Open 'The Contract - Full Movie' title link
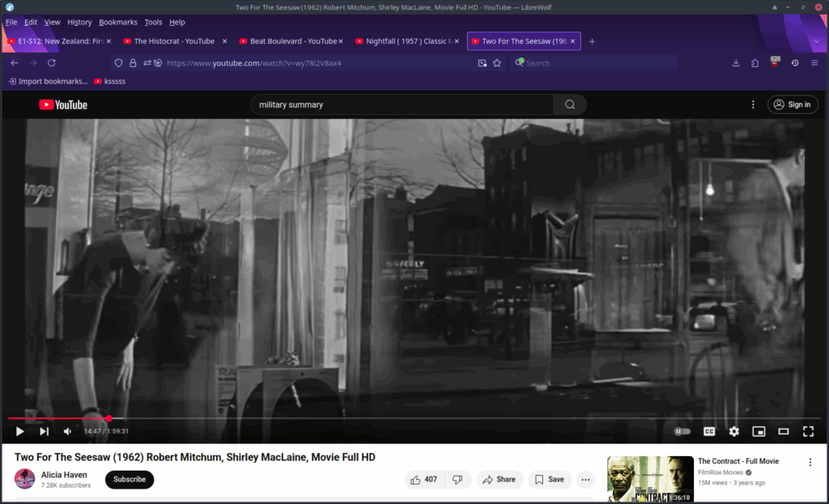The height and width of the screenshot is (504, 829). click(x=738, y=461)
